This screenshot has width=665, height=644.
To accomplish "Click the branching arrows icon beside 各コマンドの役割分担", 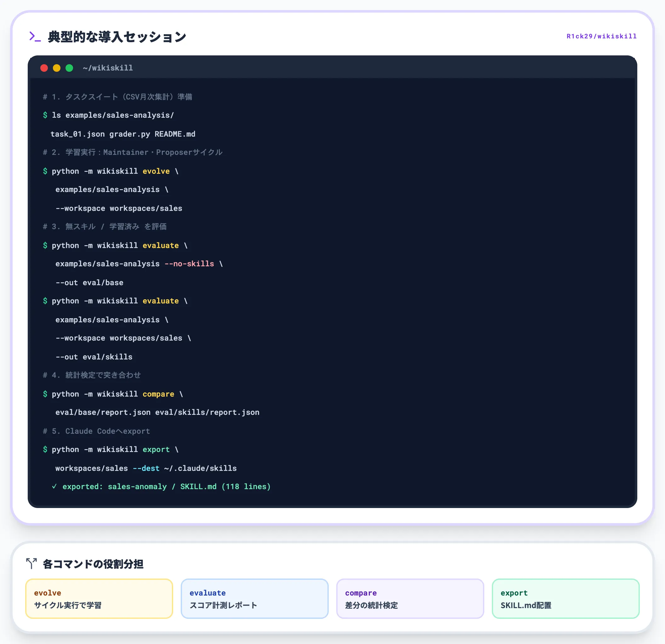I will [31, 563].
